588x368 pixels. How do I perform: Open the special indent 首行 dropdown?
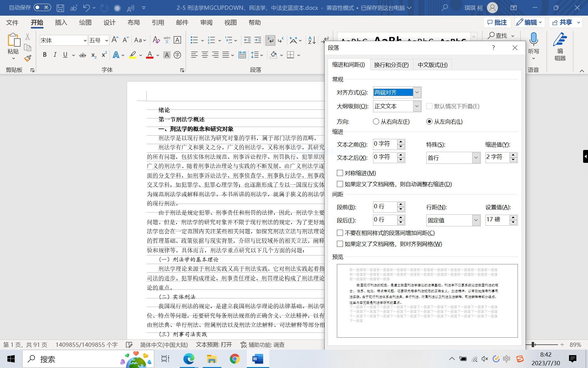pyautogui.click(x=476, y=158)
